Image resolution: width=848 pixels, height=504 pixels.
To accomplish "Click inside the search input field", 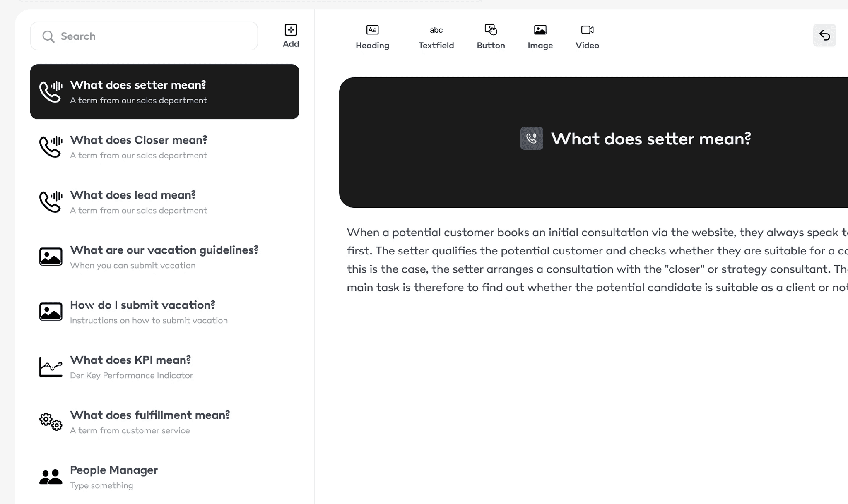I will pos(145,36).
